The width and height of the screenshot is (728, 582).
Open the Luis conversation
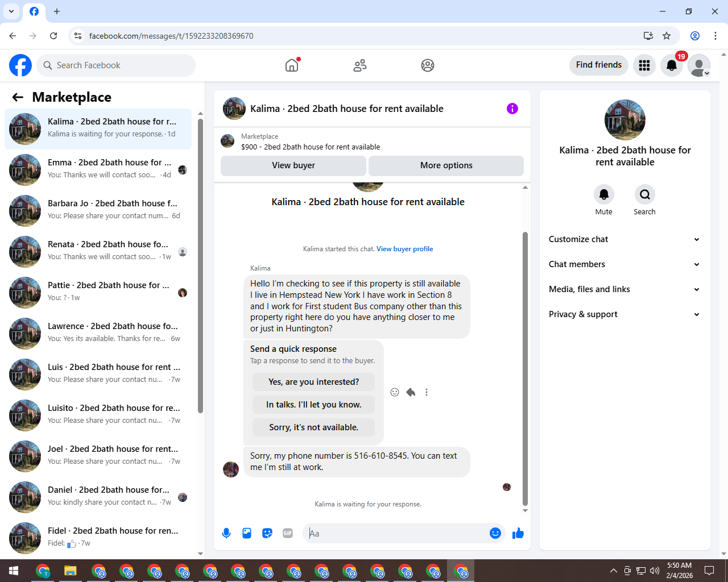coord(98,375)
